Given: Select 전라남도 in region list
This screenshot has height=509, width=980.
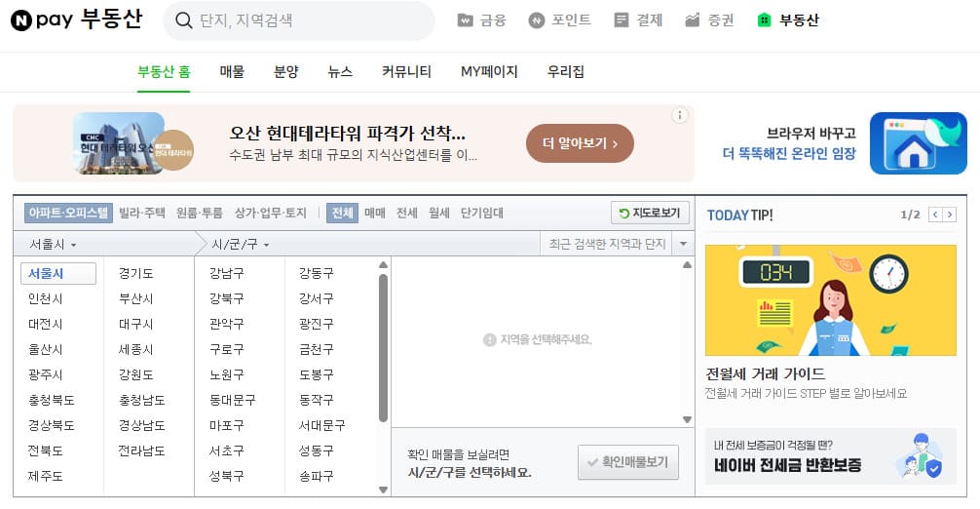Looking at the screenshot, I should [x=142, y=450].
